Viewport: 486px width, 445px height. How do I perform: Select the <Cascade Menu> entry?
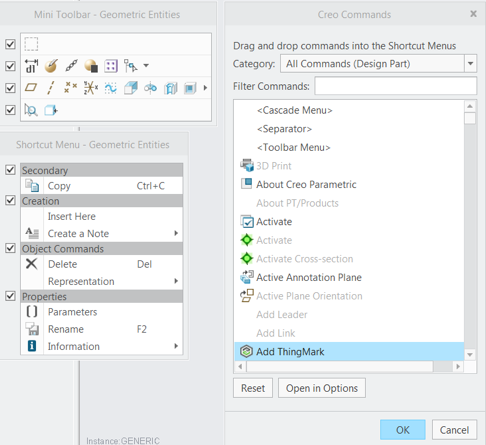(x=295, y=110)
